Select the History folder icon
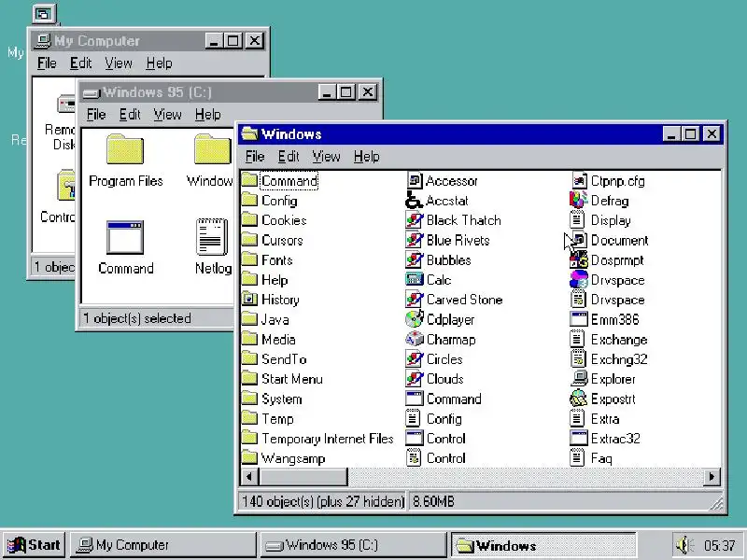This screenshot has height=560, width=747. tap(249, 300)
